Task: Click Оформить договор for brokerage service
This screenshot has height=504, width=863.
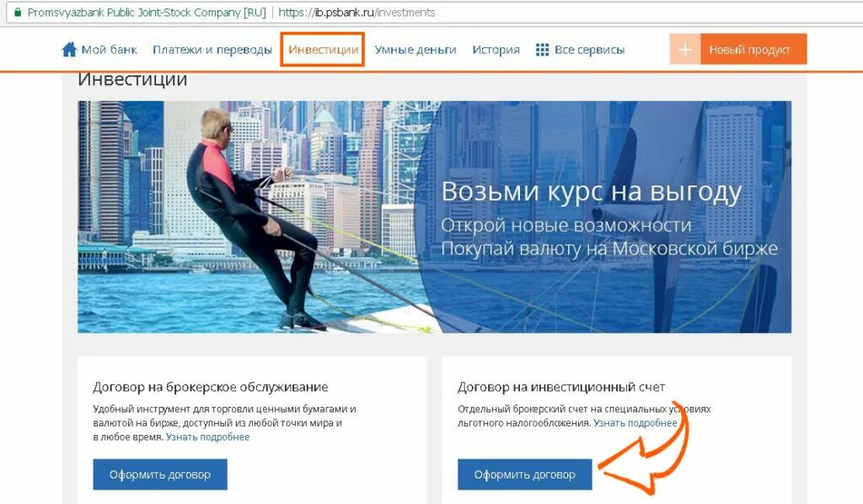Action: [159, 475]
